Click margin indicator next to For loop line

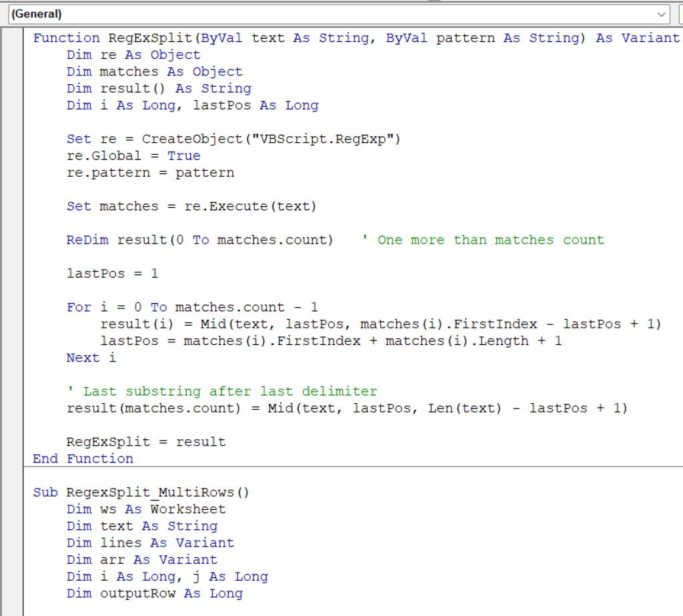click(12, 307)
